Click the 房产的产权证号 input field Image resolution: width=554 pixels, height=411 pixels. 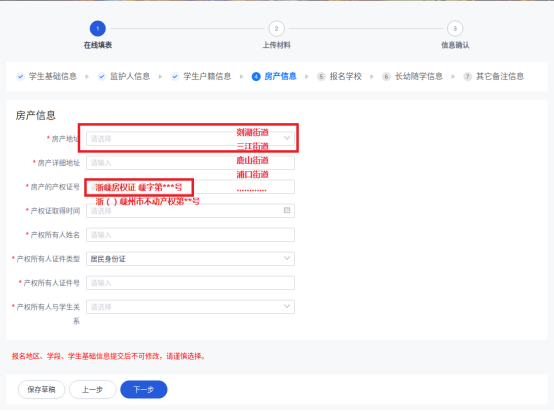click(190, 187)
